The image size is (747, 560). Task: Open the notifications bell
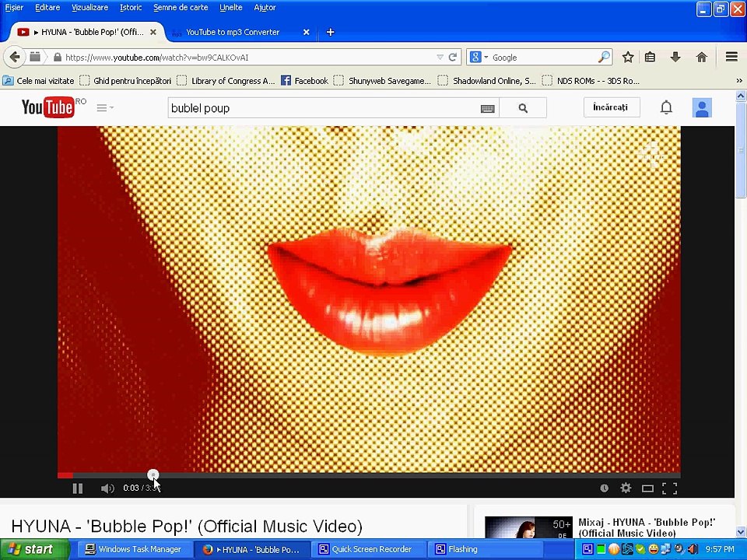pos(666,107)
